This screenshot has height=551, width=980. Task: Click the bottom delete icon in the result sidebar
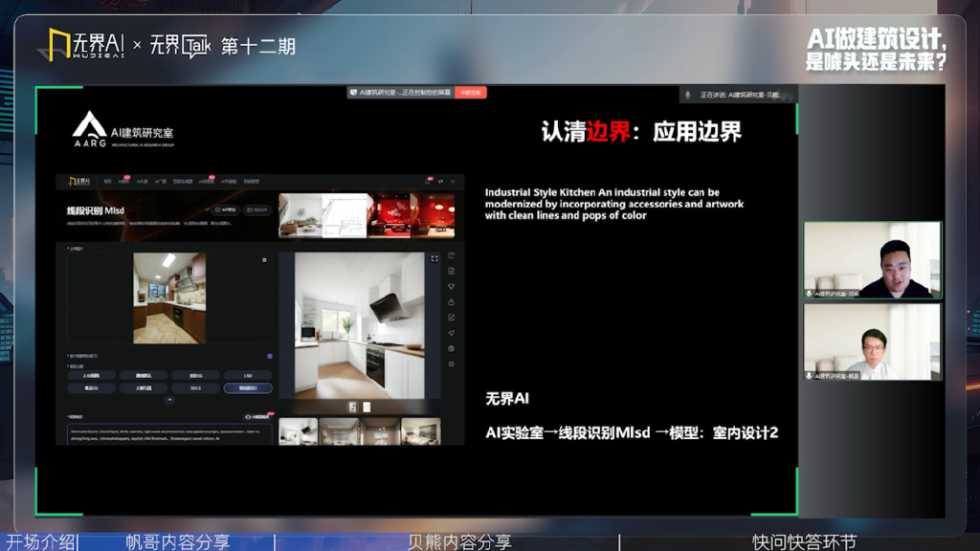[452, 364]
